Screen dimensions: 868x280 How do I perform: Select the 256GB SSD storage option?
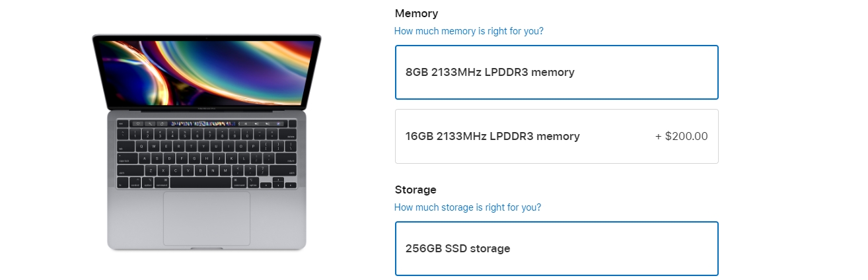pyautogui.click(x=556, y=249)
